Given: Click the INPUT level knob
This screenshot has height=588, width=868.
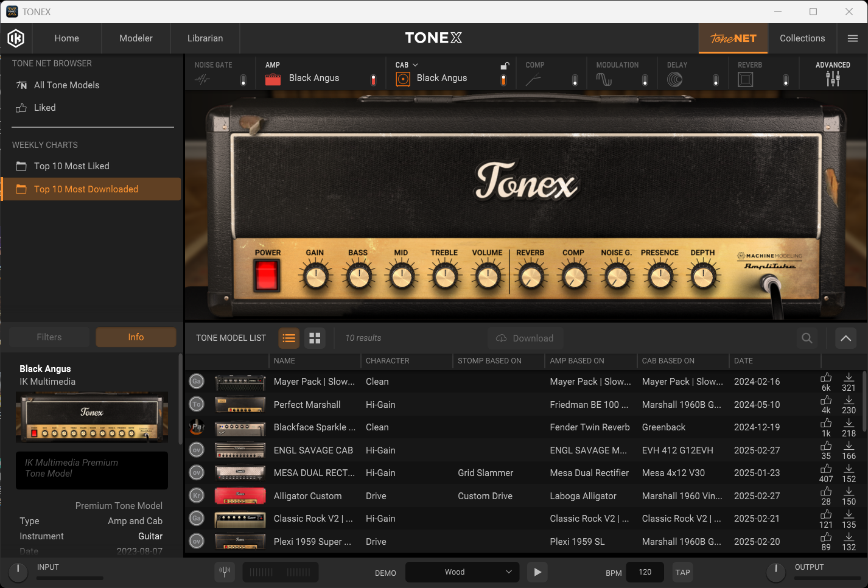Looking at the screenshot, I should (x=18, y=572).
